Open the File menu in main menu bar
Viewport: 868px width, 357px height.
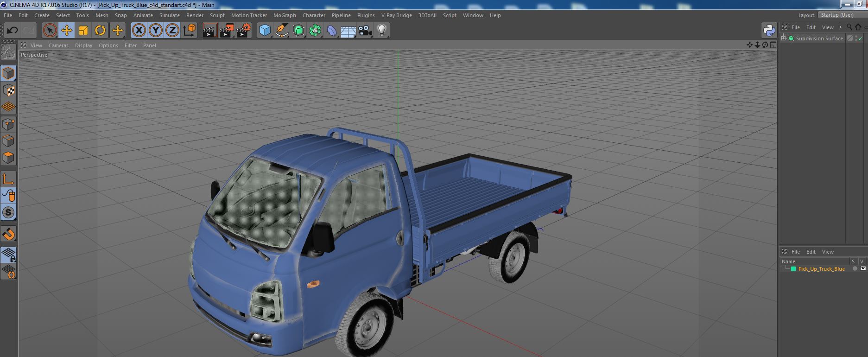coord(8,15)
